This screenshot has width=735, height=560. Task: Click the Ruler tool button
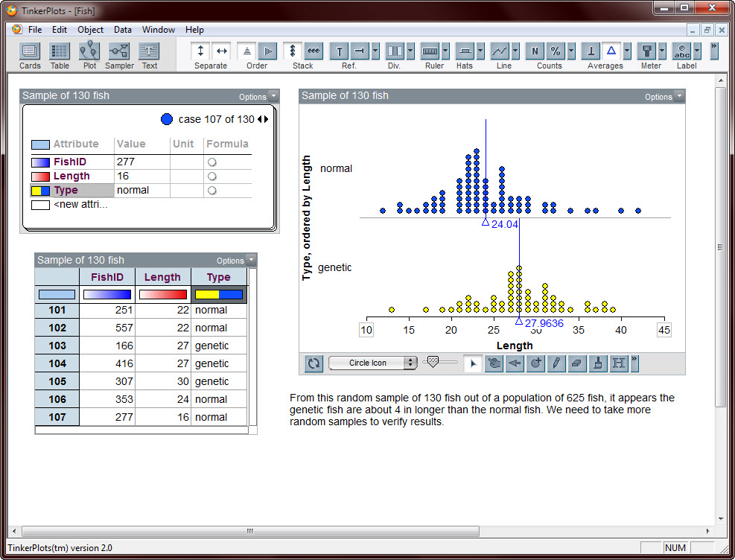(430, 51)
